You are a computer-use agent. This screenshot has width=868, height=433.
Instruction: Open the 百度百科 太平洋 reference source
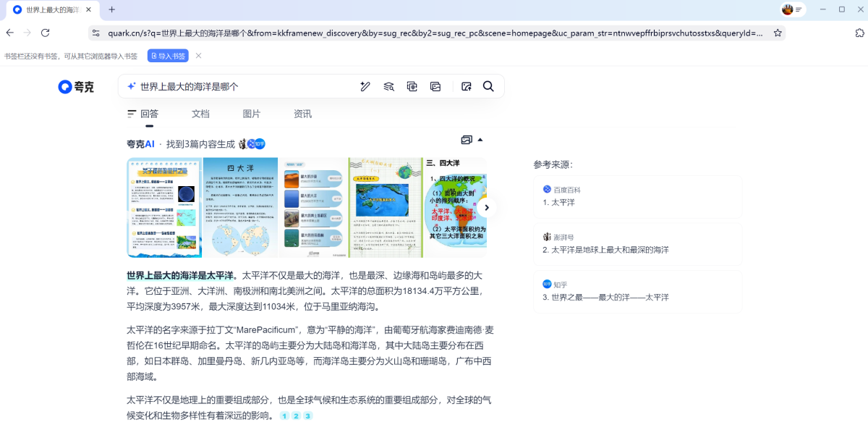(637, 196)
